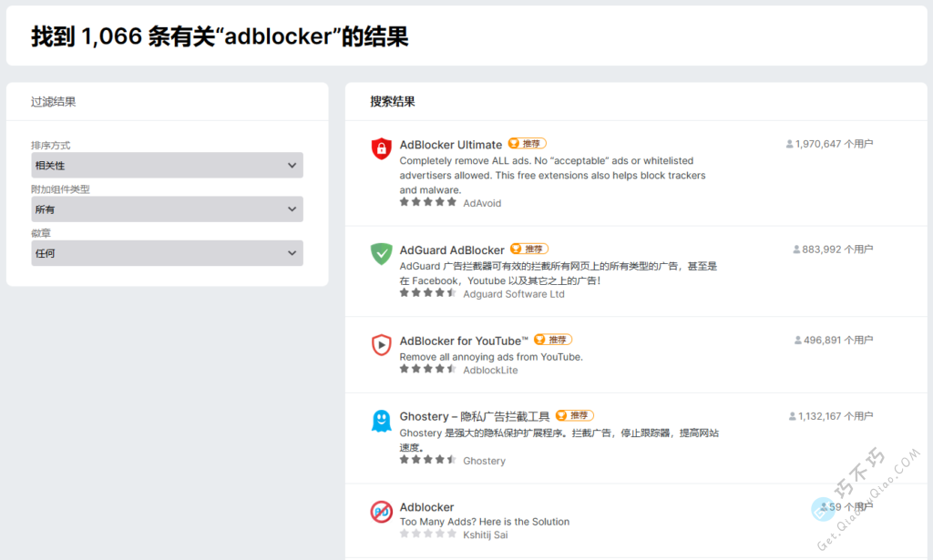
Task: Click the recommended badge next to Ghostery
Action: coord(574,416)
